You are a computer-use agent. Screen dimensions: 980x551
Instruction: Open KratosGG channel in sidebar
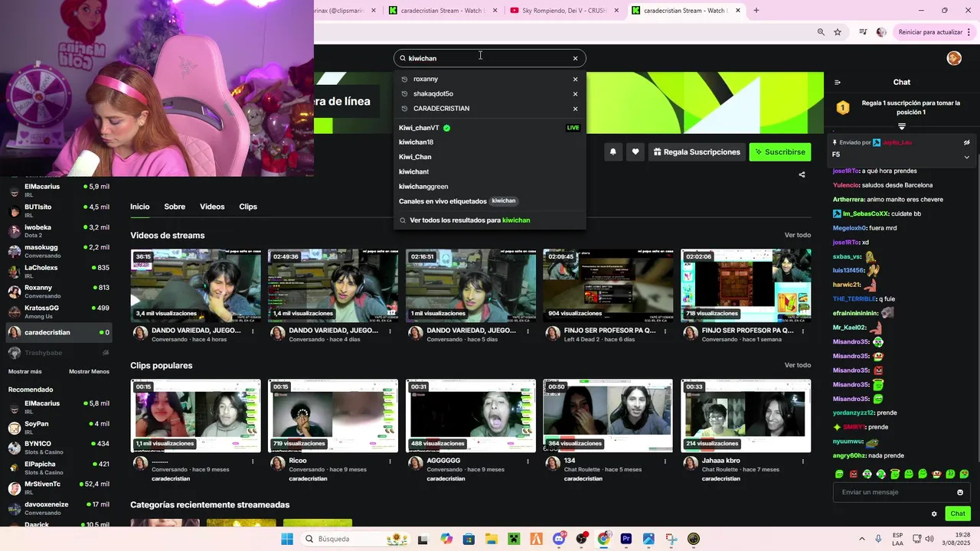[x=59, y=311]
